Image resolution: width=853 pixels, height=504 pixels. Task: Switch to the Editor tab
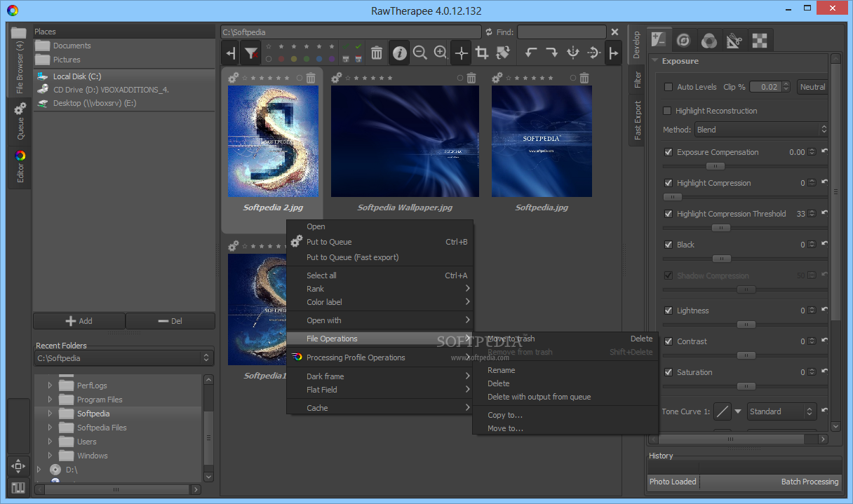pyautogui.click(x=20, y=167)
